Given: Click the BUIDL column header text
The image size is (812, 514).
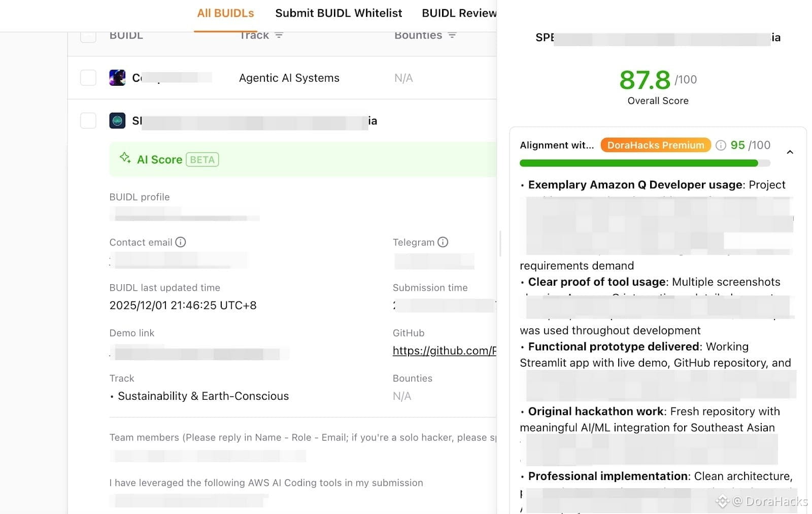Looking at the screenshot, I should (x=126, y=35).
